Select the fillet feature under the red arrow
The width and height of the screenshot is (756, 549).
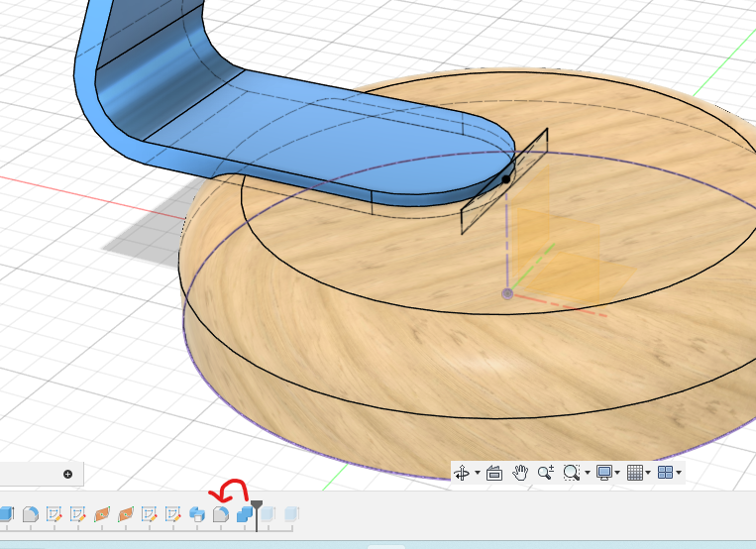(222, 514)
